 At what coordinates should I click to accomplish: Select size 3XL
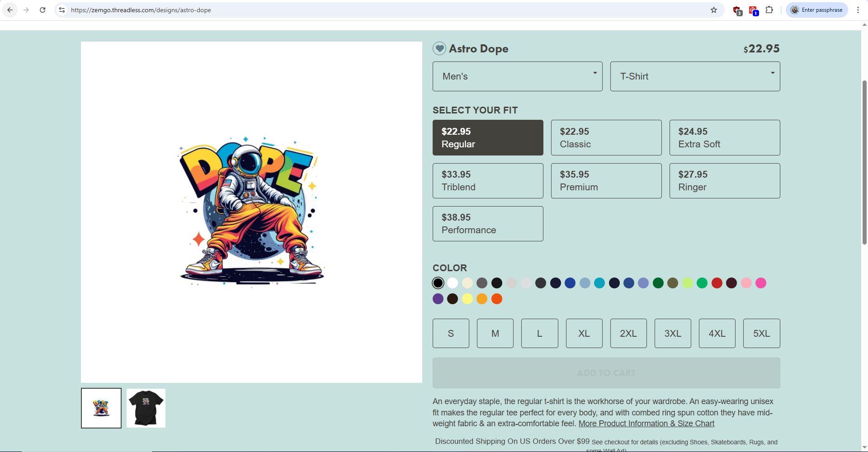coord(673,333)
